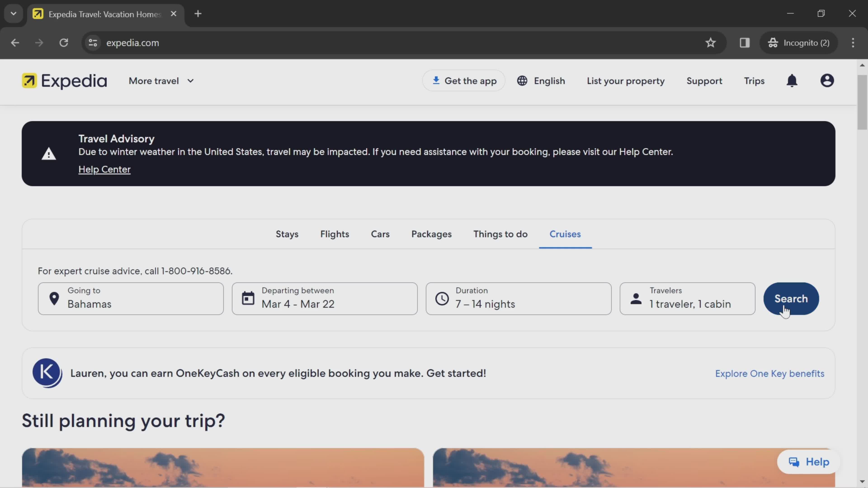Go forward in browser history

39,43
